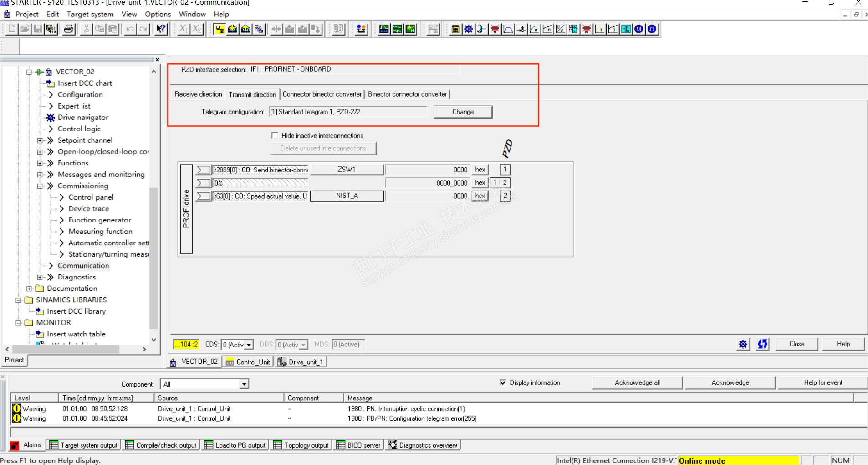Screen dimensions: 868x465
Task: Click the U/f characteristic toolbar icon
Action: [560, 29]
